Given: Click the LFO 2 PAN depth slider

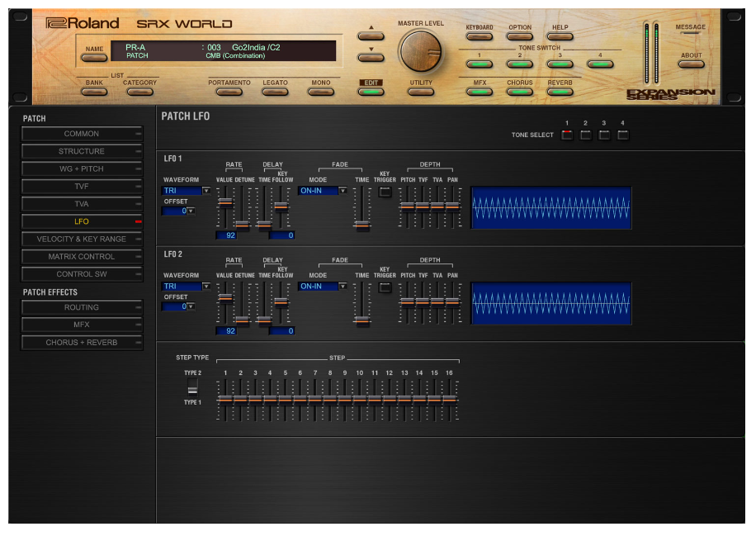Looking at the screenshot, I should pos(452,303).
